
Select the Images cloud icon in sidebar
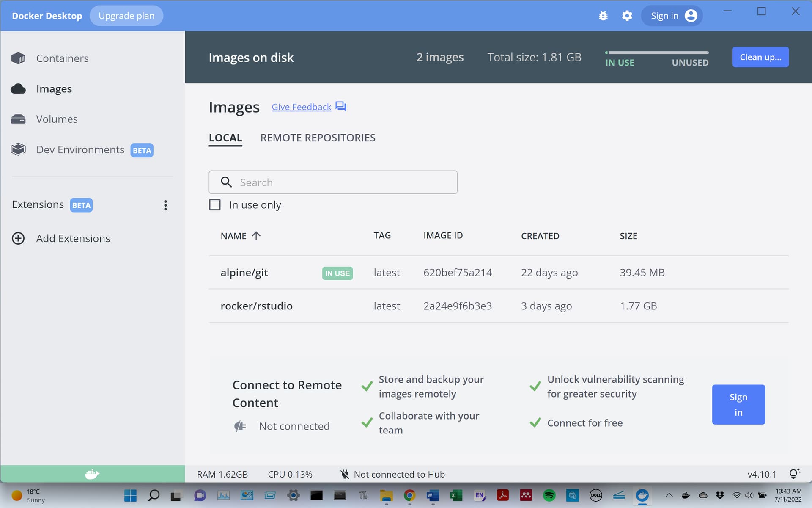(x=18, y=88)
